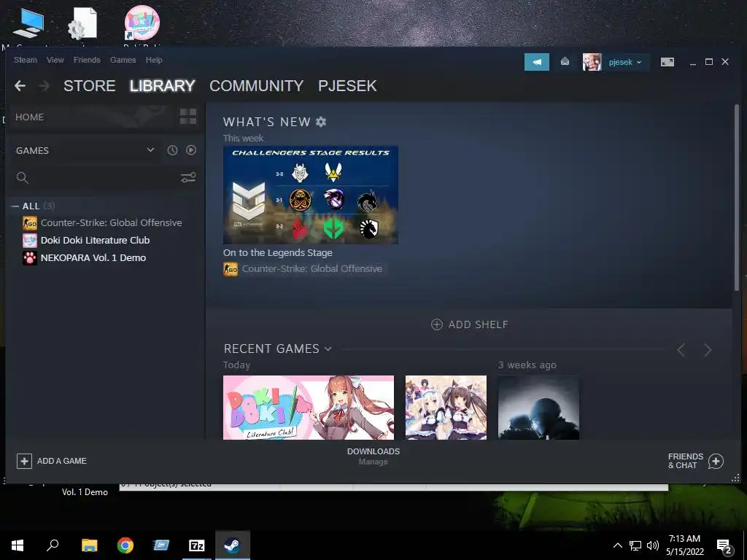Click the Add a Game plus icon
This screenshot has width=747, height=560.
click(24, 461)
